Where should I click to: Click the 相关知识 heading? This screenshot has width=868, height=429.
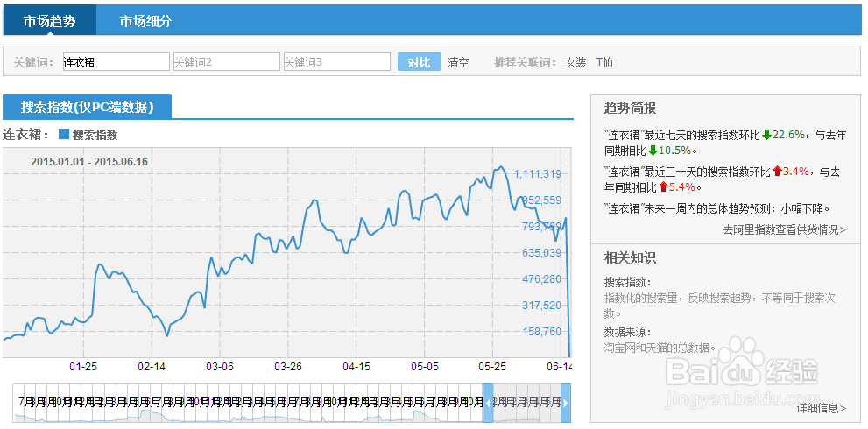630,258
